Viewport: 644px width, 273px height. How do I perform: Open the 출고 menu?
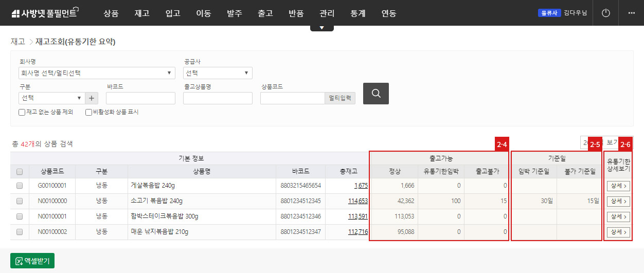coord(265,13)
